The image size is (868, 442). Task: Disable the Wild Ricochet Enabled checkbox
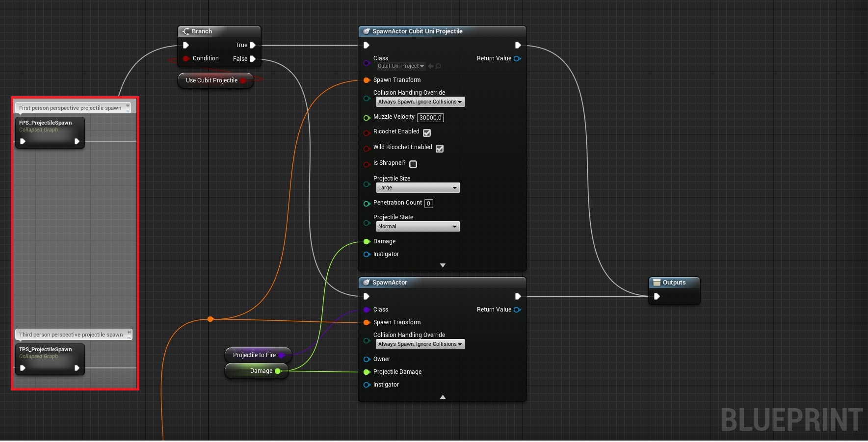440,149
